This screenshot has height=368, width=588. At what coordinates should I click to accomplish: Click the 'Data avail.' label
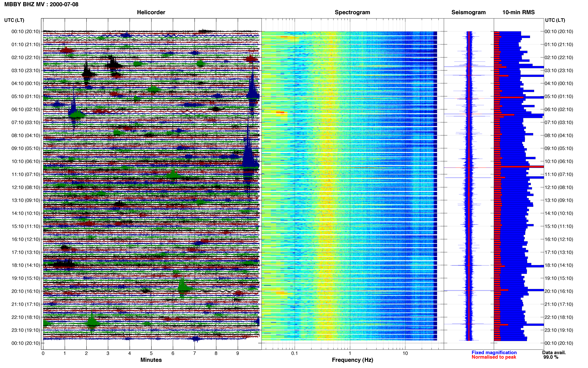[x=554, y=352]
